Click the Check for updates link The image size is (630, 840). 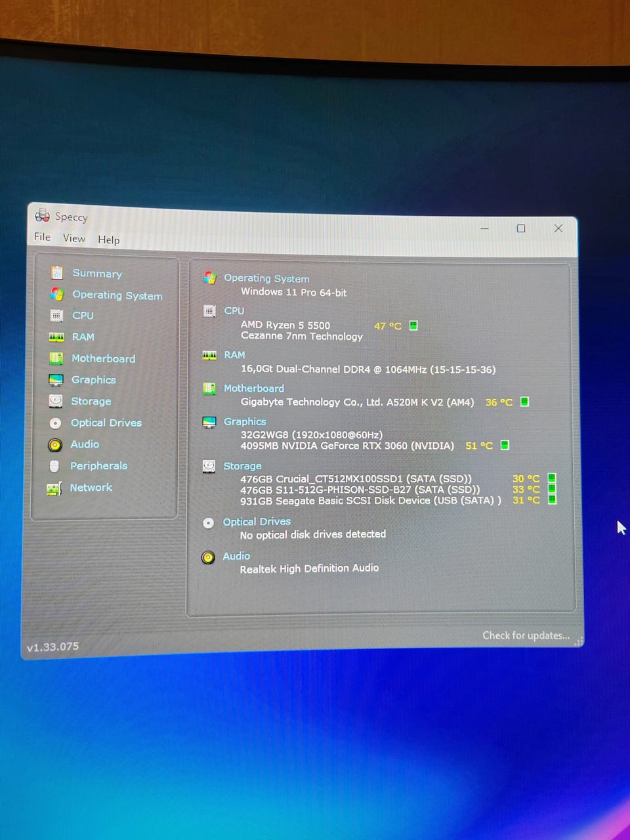[x=526, y=635]
